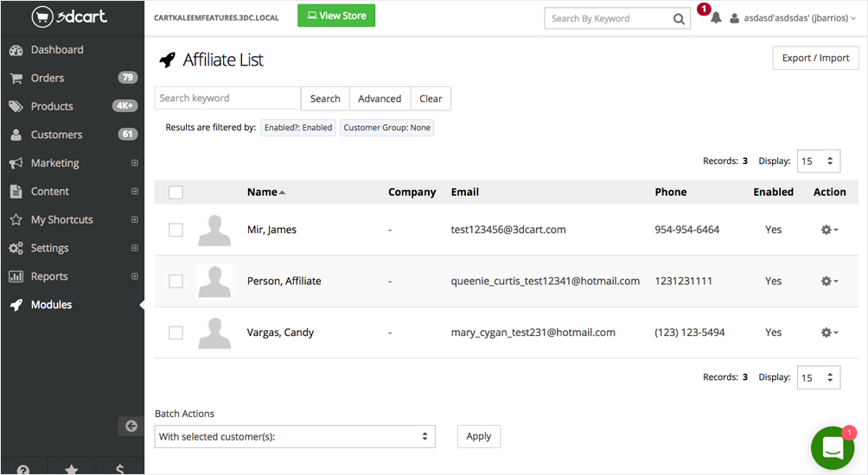The image size is (868, 475).
Task: Click the dollar sign icon in sidebar footer
Action: click(x=119, y=469)
